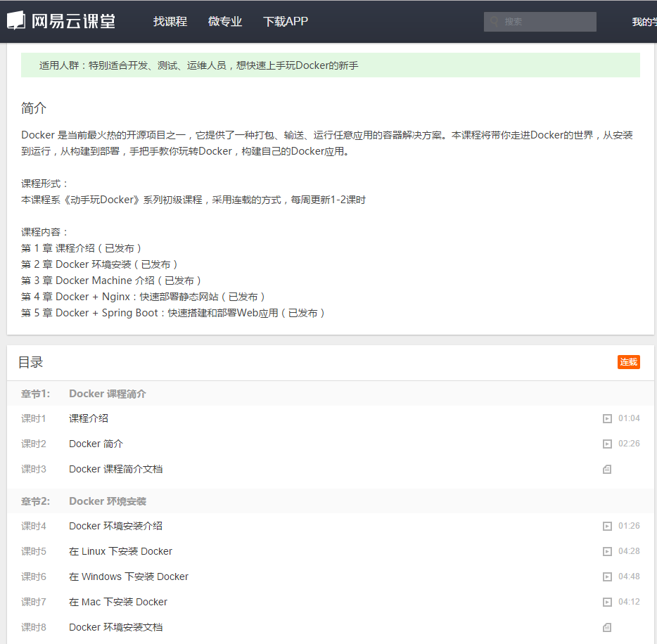Click the 下载APP navigation link
The image size is (657, 644).
tap(285, 21)
